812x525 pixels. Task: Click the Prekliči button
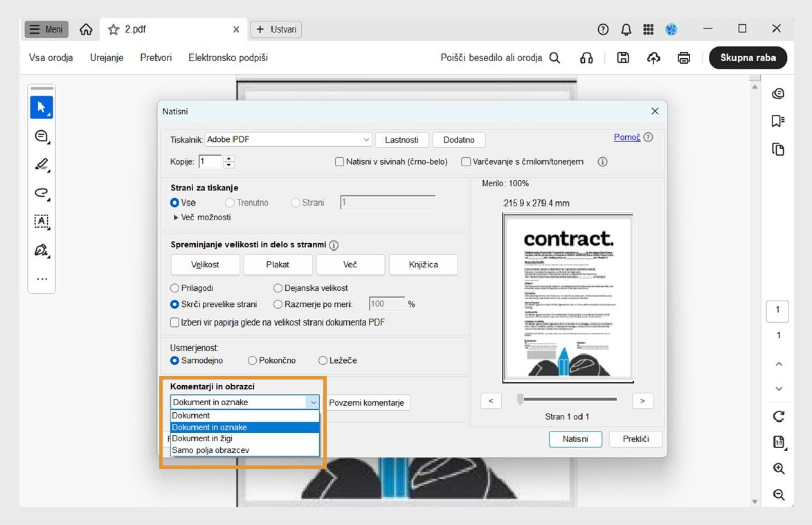635,439
